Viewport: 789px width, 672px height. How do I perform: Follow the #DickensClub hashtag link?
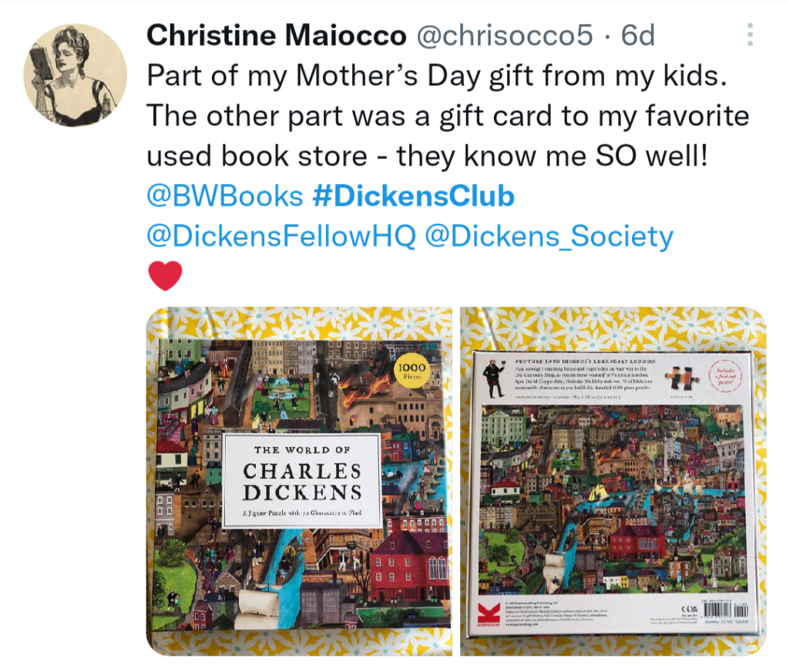(414, 196)
